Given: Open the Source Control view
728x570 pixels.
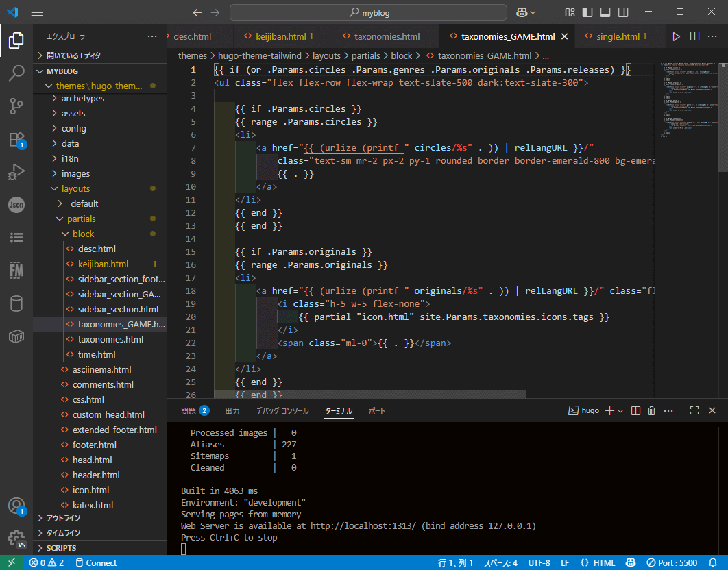Looking at the screenshot, I should pos(16,106).
